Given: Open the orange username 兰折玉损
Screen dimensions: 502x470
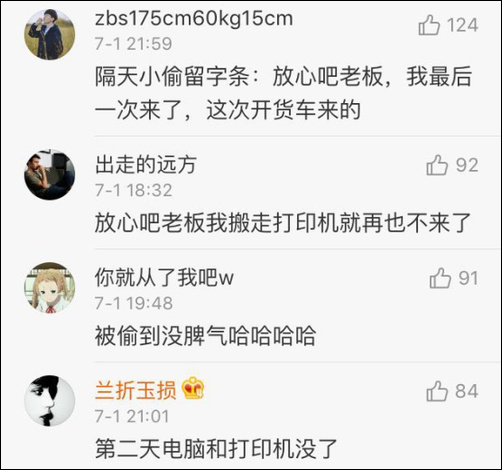Looking at the screenshot, I should 135,390.
